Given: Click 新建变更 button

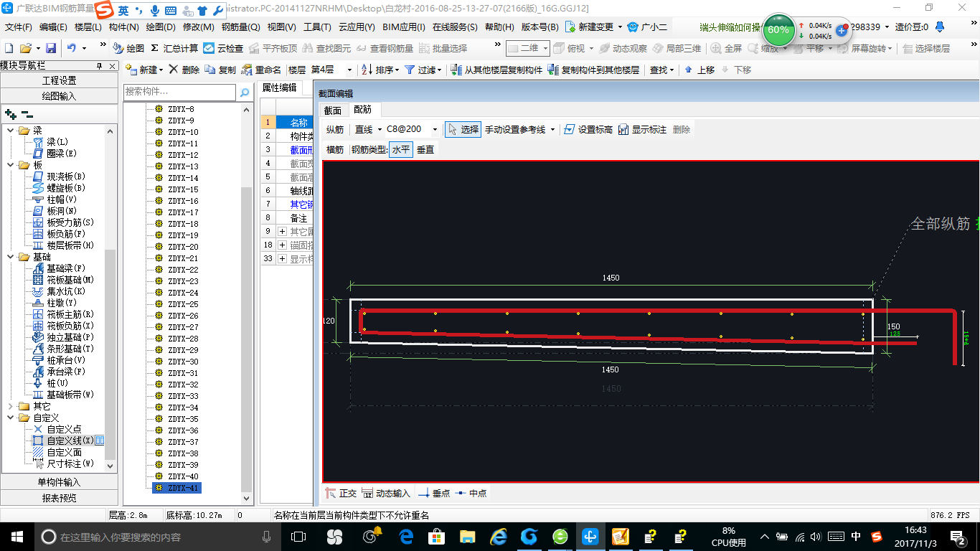Looking at the screenshot, I should pos(594,27).
